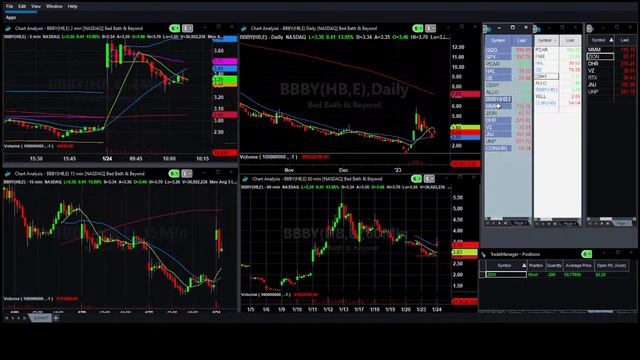Image resolution: width=640 pixels, height=360 pixels.
Task: Go to last page arrow in light-blue watchlist
Action: (506, 223)
